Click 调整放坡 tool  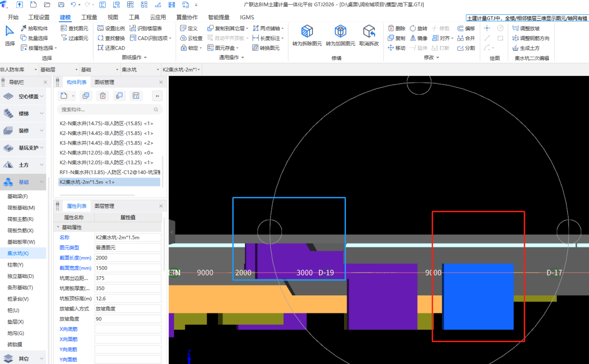click(526, 28)
